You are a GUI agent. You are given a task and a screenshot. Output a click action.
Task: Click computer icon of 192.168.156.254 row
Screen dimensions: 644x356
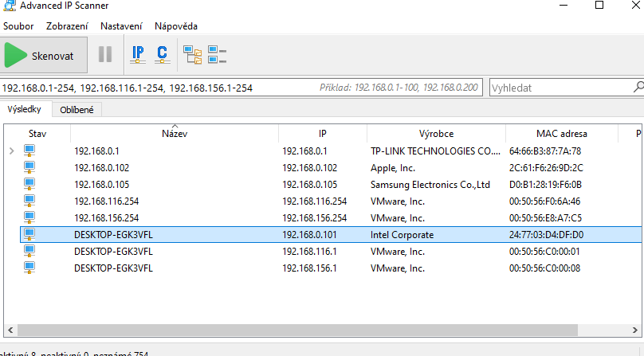point(29,217)
